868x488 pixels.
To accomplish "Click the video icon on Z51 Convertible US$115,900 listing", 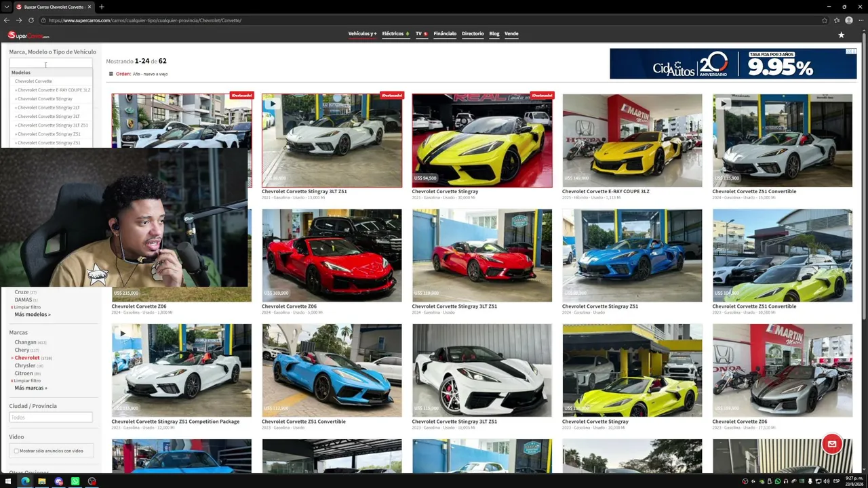I will click(x=722, y=104).
